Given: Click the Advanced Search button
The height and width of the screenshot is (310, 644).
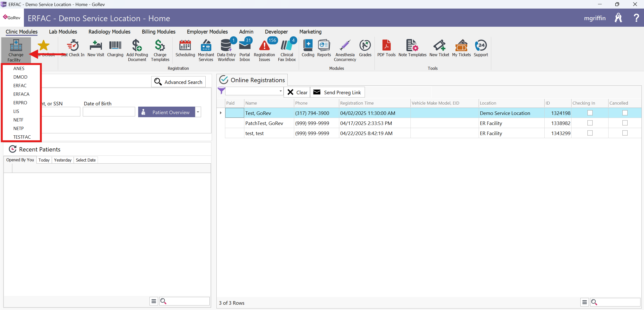Looking at the screenshot, I should pos(178,82).
